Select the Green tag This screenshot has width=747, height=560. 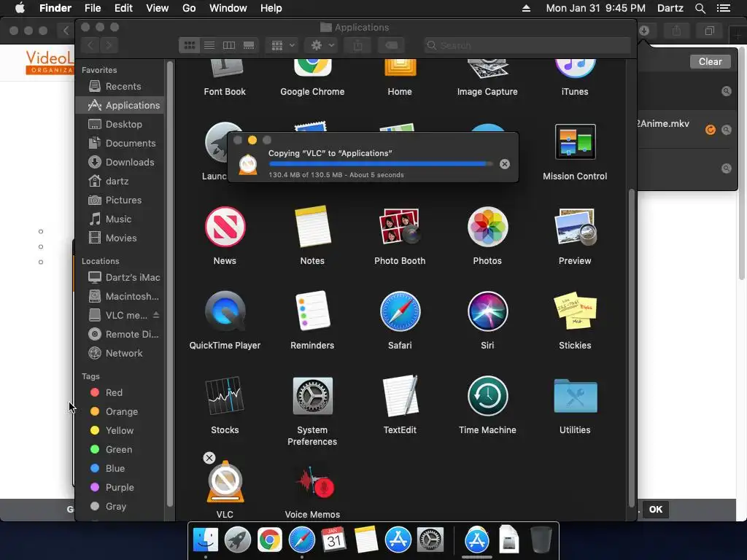click(120, 449)
